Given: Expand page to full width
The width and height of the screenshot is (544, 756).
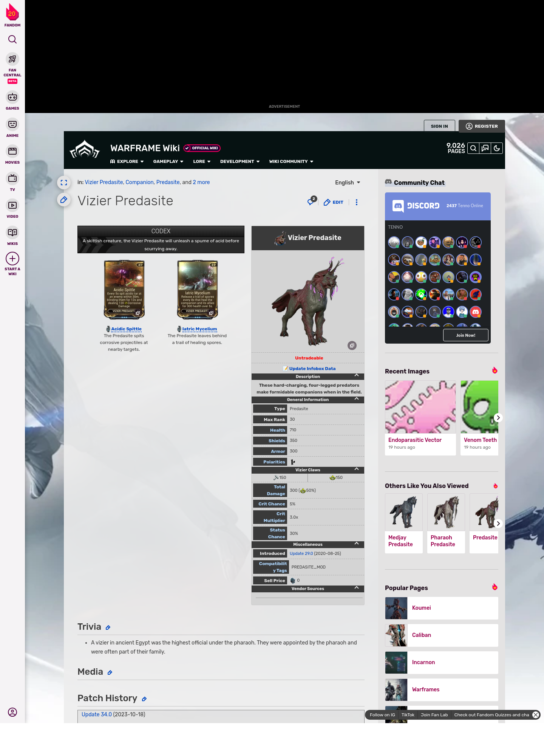Looking at the screenshot, I should pyautogui.click(x=64, y=183).
